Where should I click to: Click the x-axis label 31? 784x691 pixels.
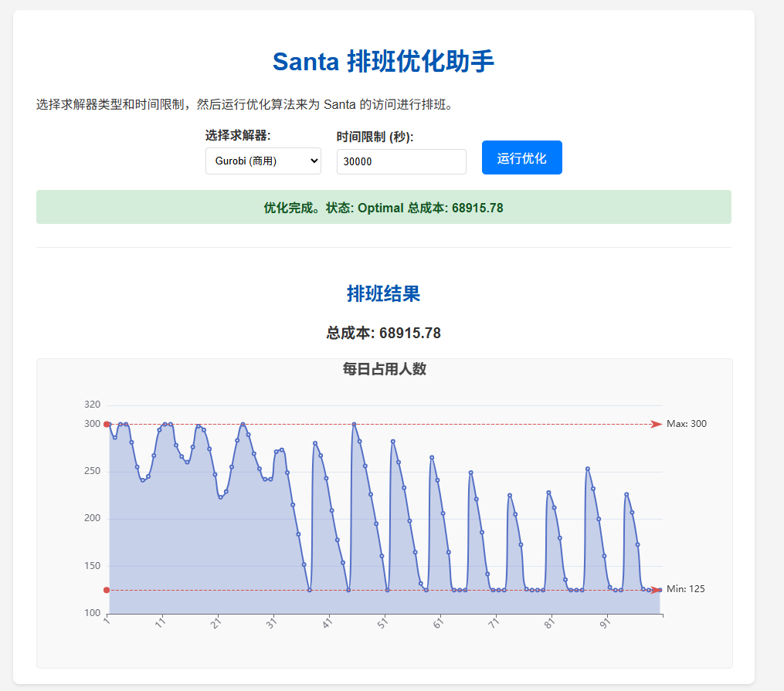(271, 623)
